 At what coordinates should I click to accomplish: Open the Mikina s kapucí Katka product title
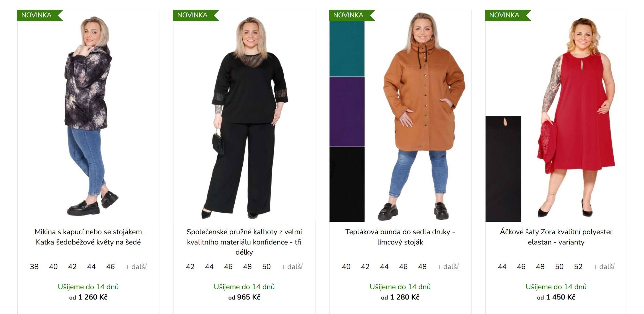88,237
